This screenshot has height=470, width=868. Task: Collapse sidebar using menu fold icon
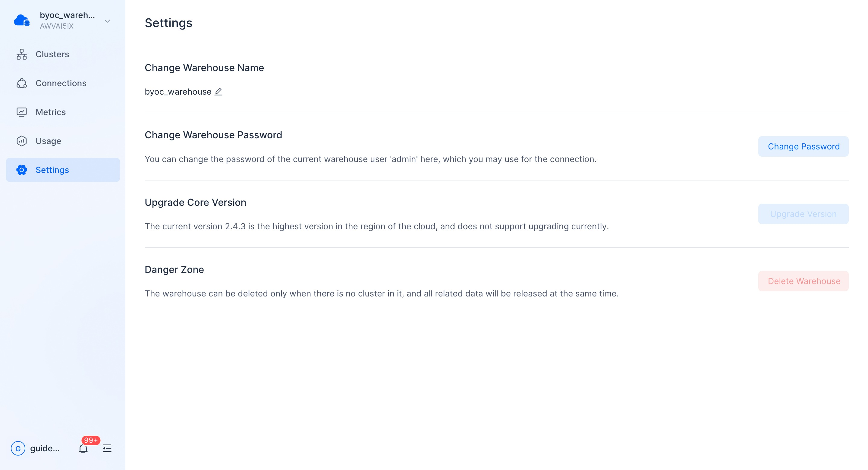pos(107,448)
